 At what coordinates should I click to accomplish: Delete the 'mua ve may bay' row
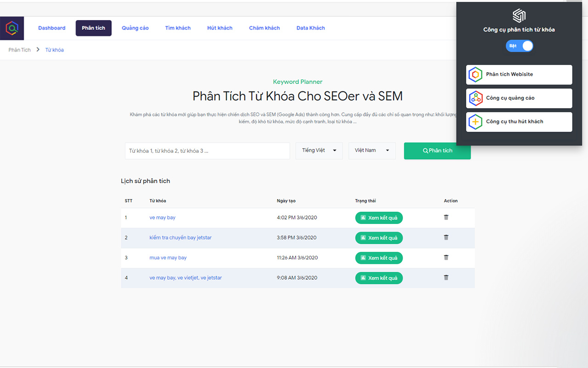pyautogui.click(x=446, y=258)
